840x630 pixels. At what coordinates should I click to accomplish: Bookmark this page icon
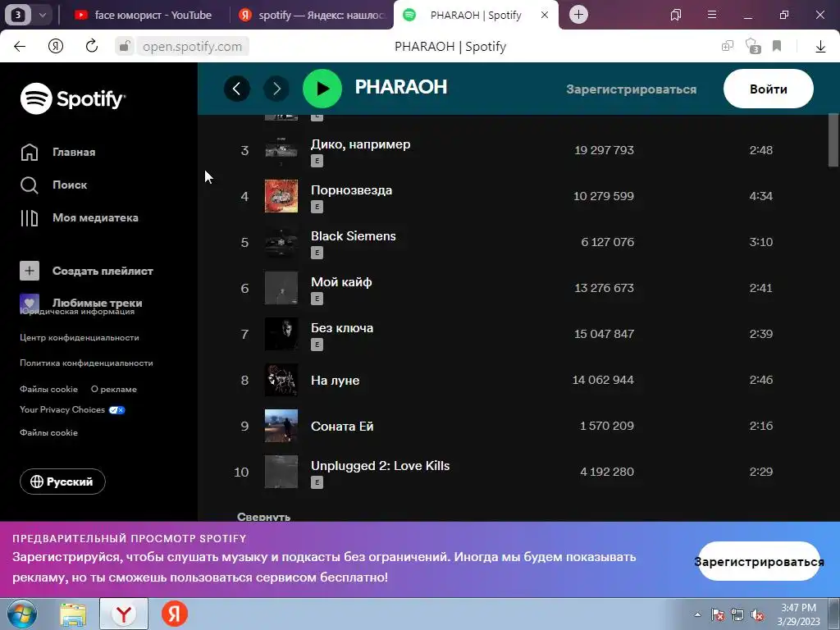click(777, 46)
